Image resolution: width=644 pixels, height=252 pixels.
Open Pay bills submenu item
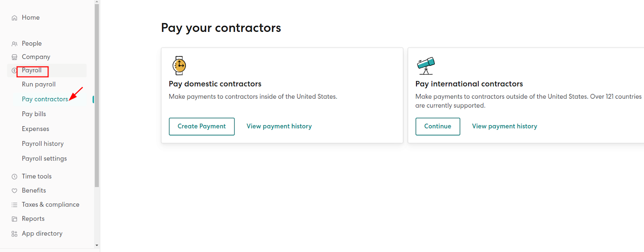tap(34, 114)
